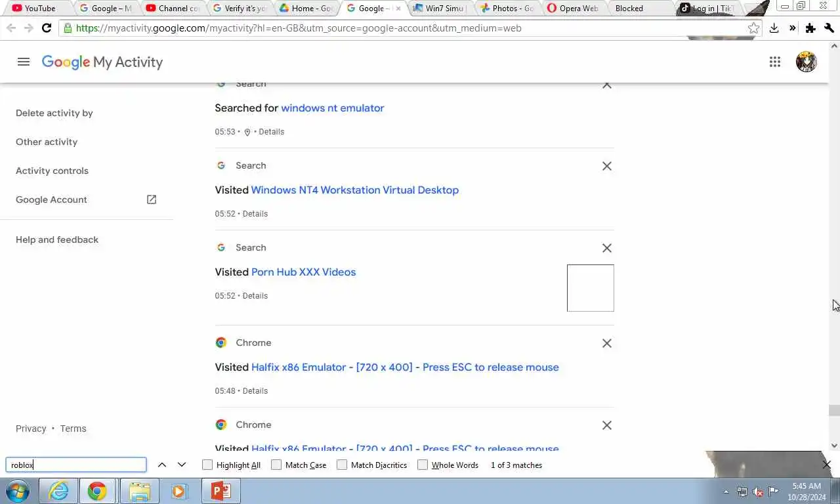Screen dimensions: 840x504
Task: Reload the current page
Action: 46,28
